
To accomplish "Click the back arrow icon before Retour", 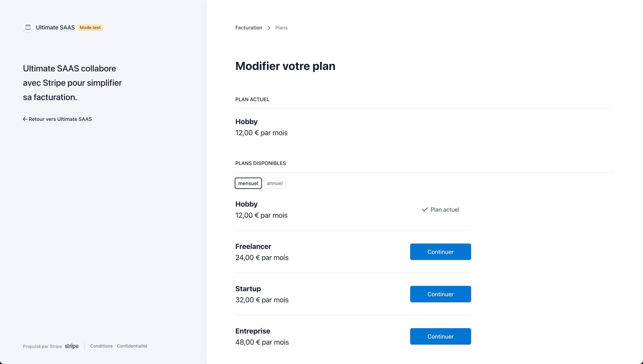I will click(x=25, y=119).
